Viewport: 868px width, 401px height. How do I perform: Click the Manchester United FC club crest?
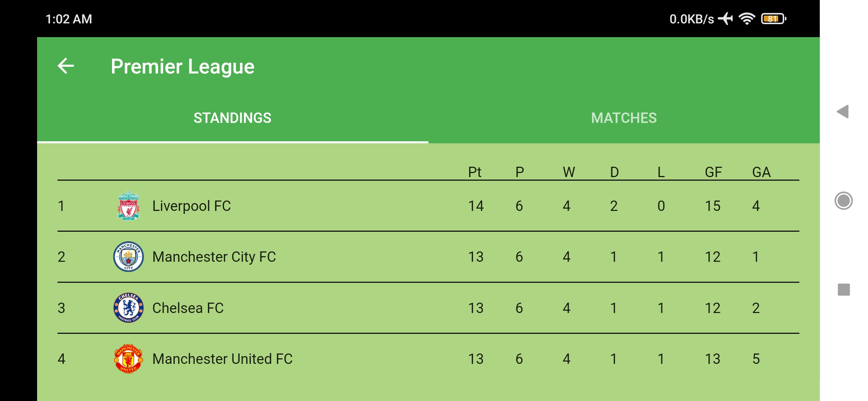[x=128, y=359]
